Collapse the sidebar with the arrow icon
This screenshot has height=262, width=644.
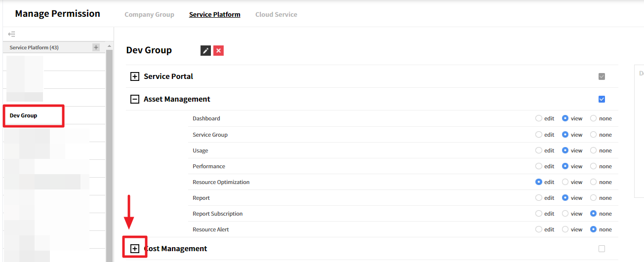tap(12, 34)
